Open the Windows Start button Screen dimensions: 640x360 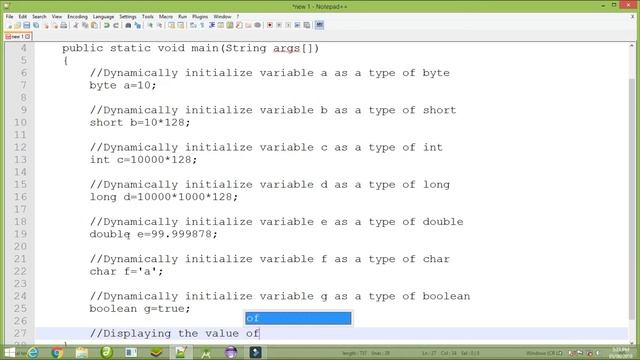coord(9,352)
